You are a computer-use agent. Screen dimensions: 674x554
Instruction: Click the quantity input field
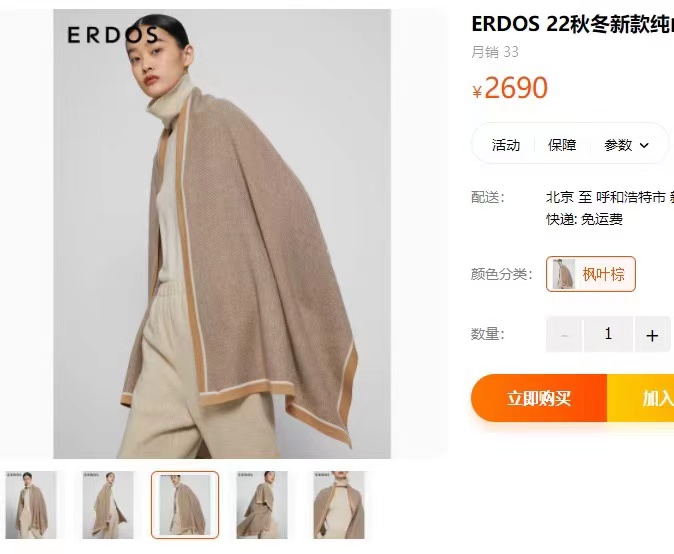coord(608,334)
